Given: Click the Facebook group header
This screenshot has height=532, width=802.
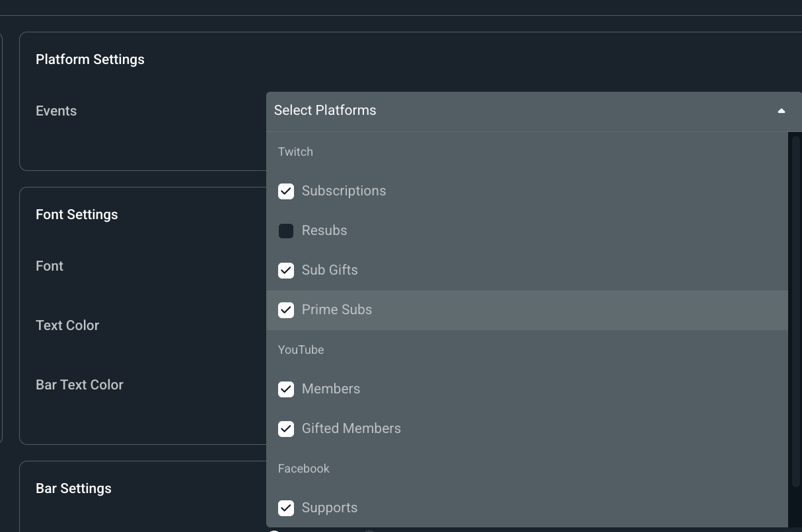Looking at the screenshot, I should pyautogui.click(x=303, y=469).
